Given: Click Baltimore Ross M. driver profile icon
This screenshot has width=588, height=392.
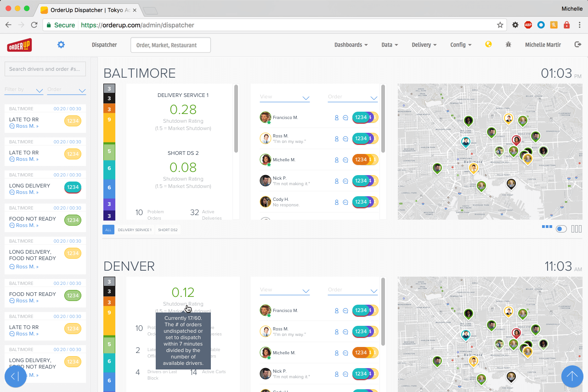Looking at the screenshot, I should coord(336,139).
